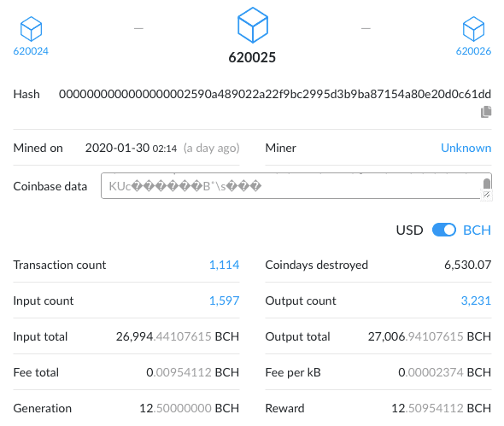Click the mined on date 2020-01-30
This screenshot has height=426, width=504.
(x=117, y=148)
